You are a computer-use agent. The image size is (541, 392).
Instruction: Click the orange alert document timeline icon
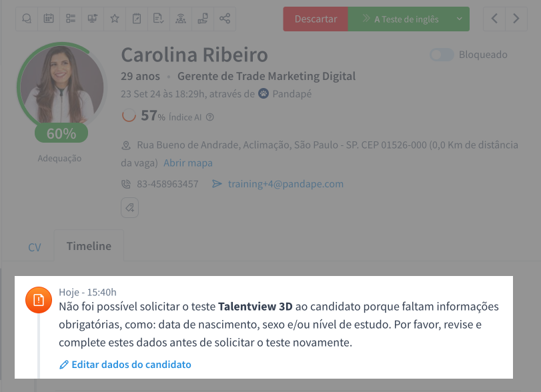(x=39, y=301)
